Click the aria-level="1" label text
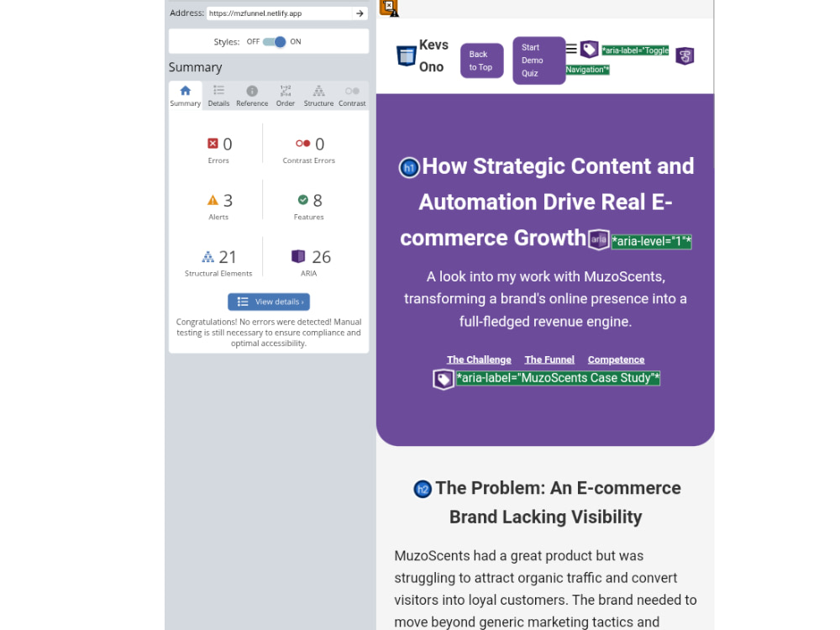 [x=652, y=242]
